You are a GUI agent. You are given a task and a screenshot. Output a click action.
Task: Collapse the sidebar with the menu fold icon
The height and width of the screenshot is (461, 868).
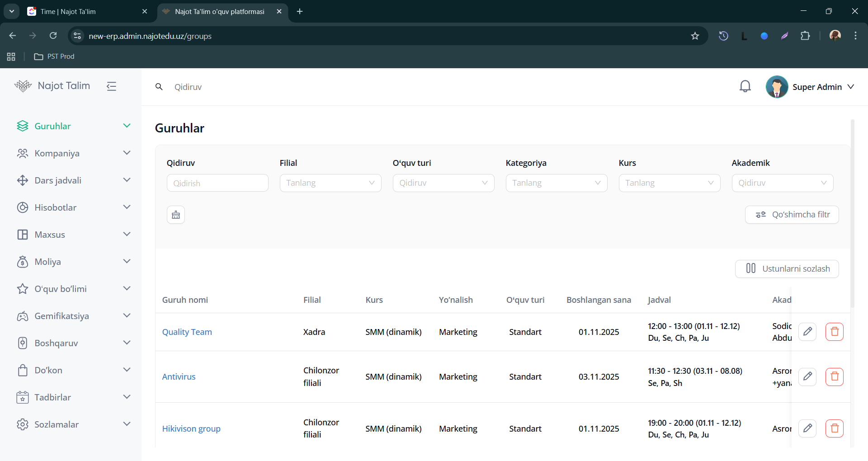112,86
